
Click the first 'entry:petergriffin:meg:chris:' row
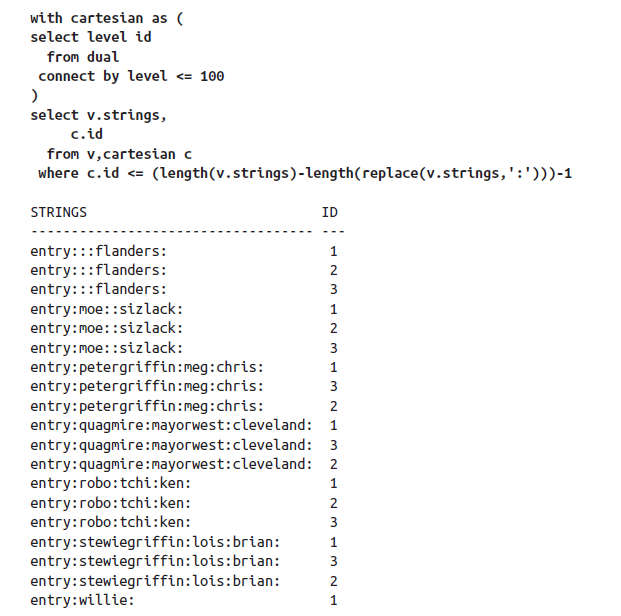point(147,367)
